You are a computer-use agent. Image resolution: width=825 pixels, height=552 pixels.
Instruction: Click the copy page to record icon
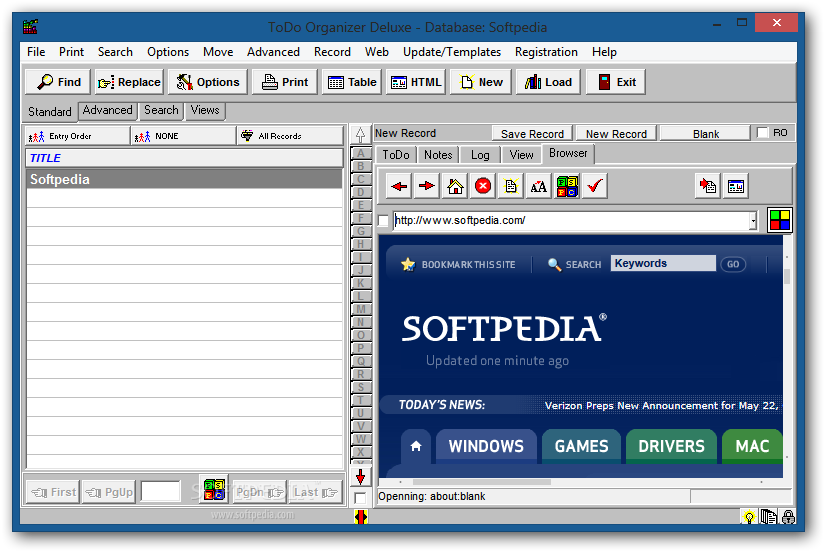(x=708, y=186)
